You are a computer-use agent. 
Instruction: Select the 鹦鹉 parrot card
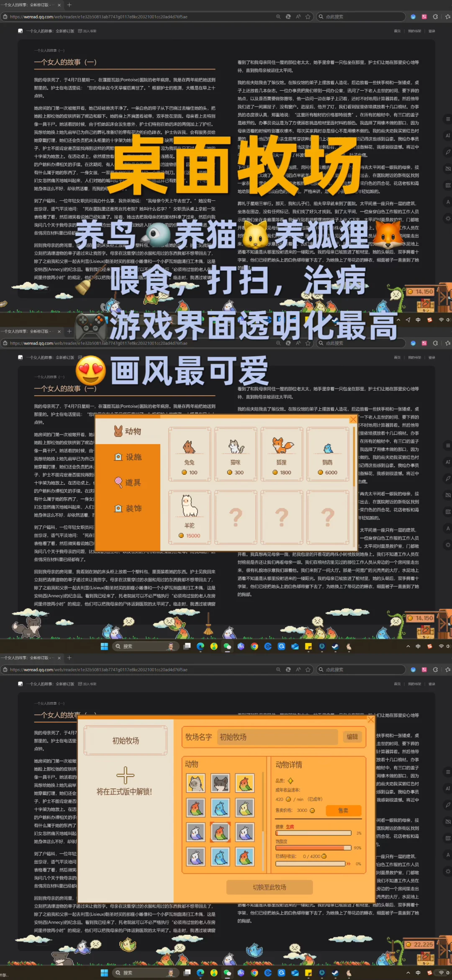pyautogui.click(x=328, y=454)
